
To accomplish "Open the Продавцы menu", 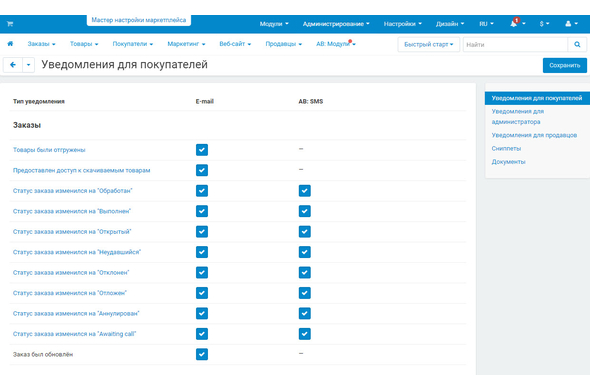I will 284,44.
